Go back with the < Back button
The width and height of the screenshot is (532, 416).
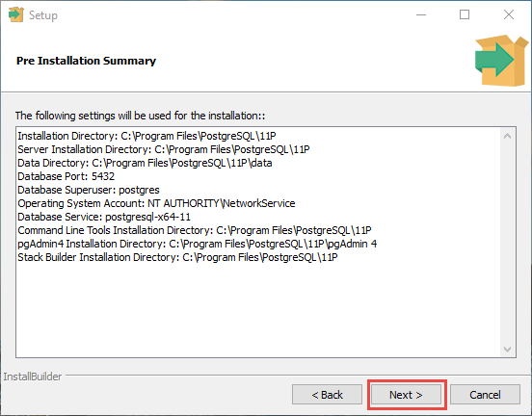(x=327, y=395)
